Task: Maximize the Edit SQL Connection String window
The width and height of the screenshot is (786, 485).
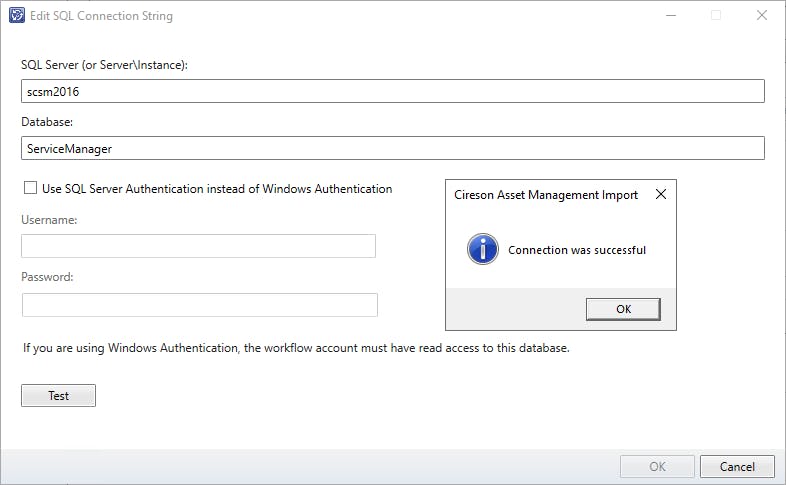Action: tap(716, 16)
